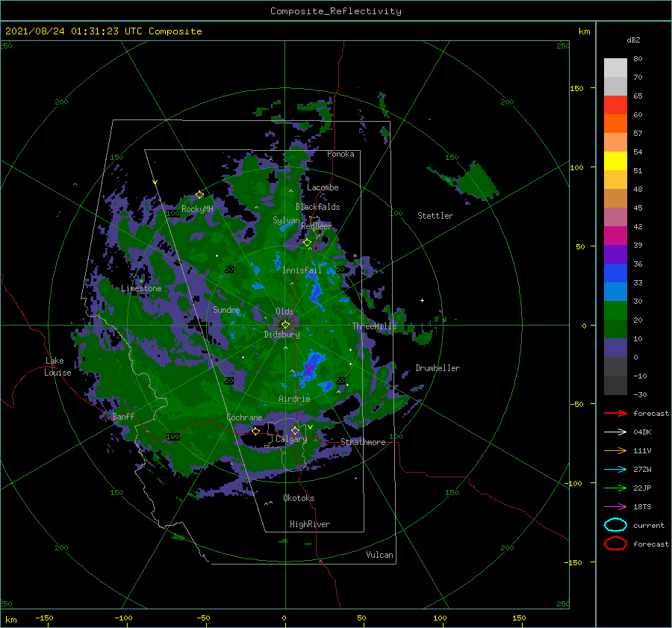Click radar center marker between Olds and Didsbury
This screenshot has width=672, height=628.
285,325
